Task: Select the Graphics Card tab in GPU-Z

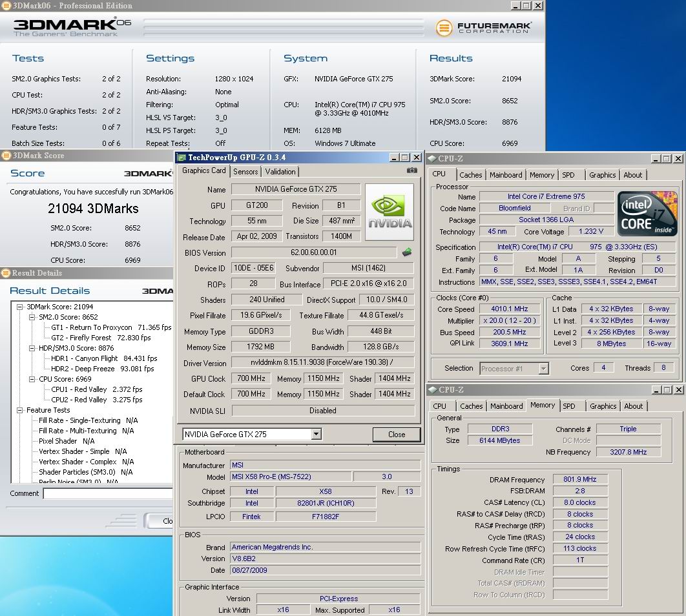Action: (x=204, y=170)
